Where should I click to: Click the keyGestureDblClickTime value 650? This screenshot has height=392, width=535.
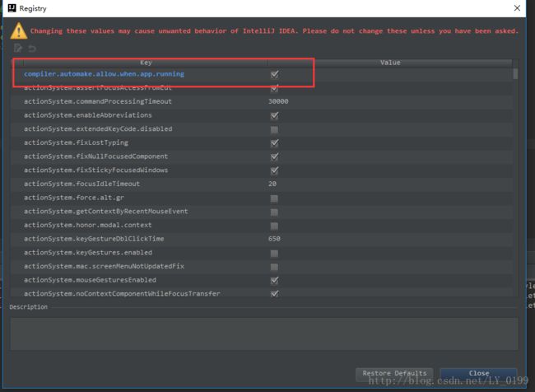pos(274,239)
